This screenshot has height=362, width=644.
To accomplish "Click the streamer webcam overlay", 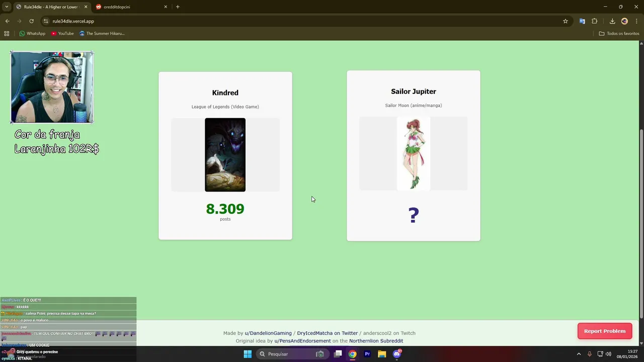I will click(52, 87).
